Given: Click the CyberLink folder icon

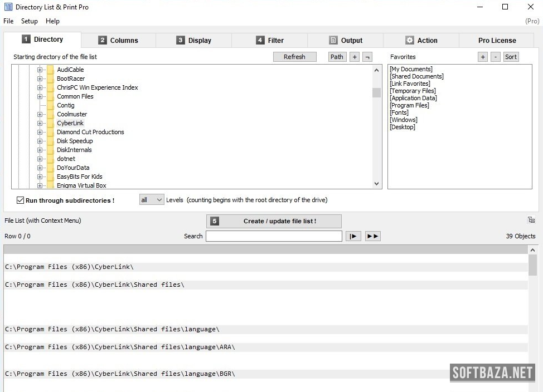Looking at the screenshot, I should (50, 123).
